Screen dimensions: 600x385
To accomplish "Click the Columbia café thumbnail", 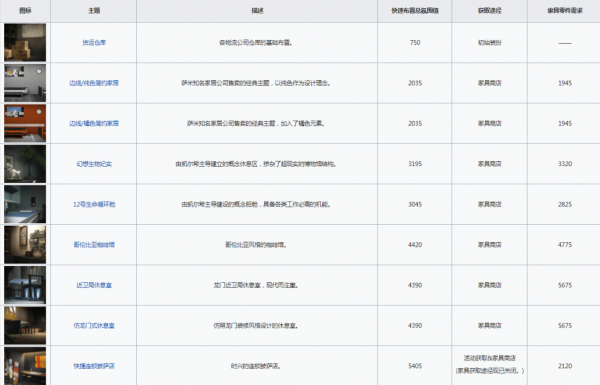I will 25,245.
